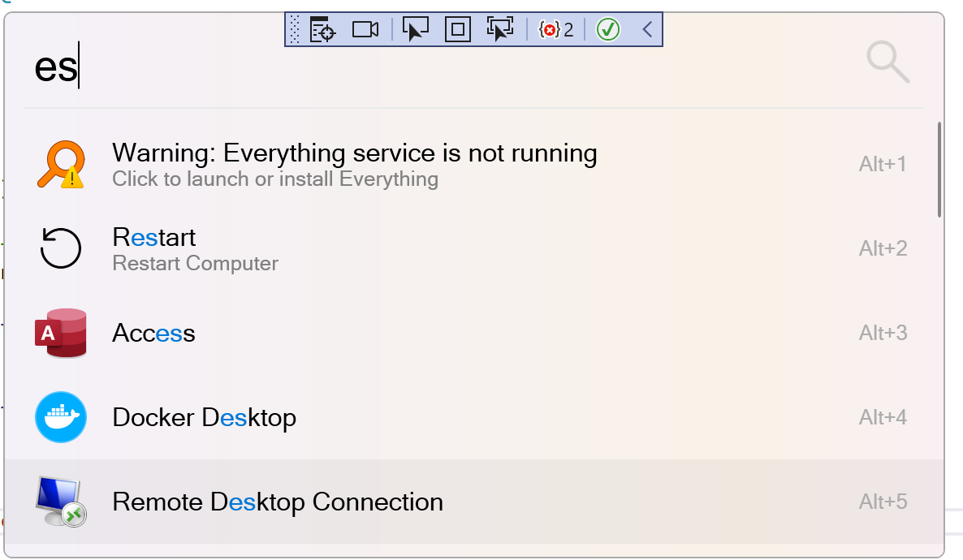Grab the dotted handle of debug toolbar

tap(294, 29)
